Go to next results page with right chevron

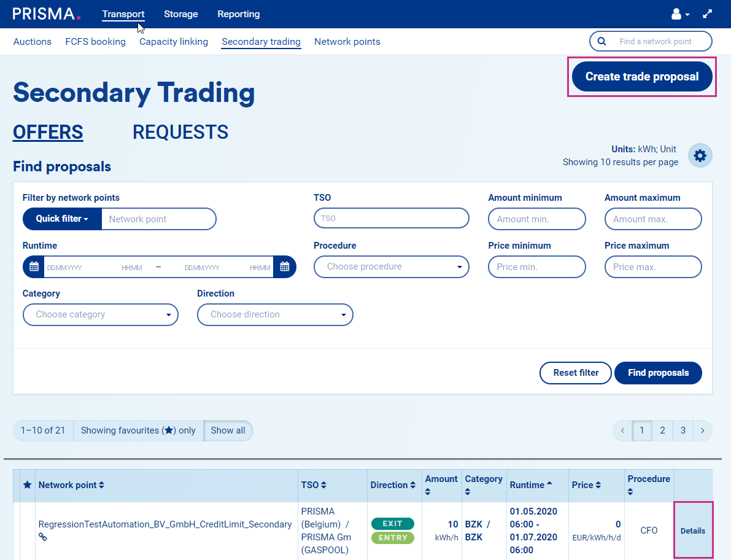[x=702, y=430]
